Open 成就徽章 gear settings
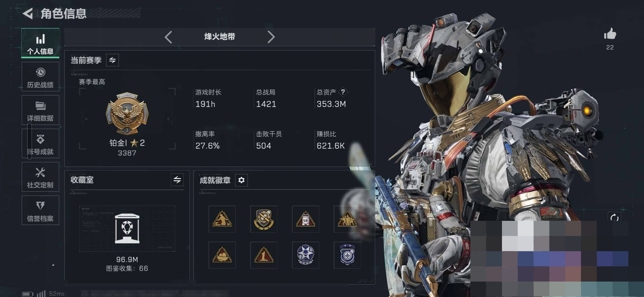Viewport: 644px width, 297px height. [241, 180]
